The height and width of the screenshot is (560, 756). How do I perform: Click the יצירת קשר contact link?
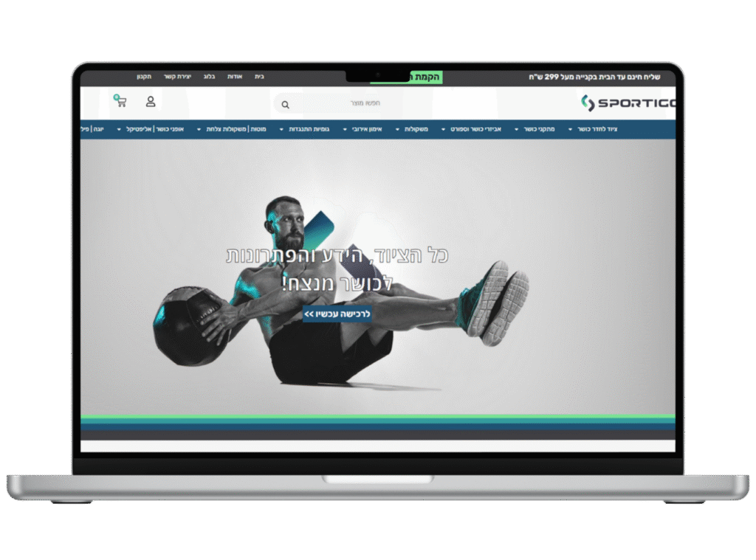[177, 77]
